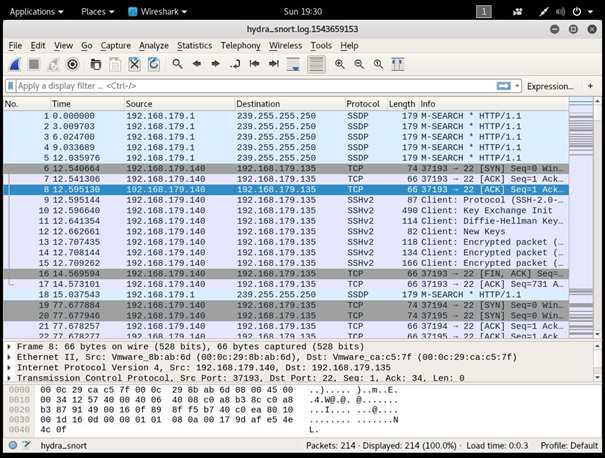Sort by Source column header
Image resolution: width=605 pixels, height=458 pixels.
click(x=179, y=104)
